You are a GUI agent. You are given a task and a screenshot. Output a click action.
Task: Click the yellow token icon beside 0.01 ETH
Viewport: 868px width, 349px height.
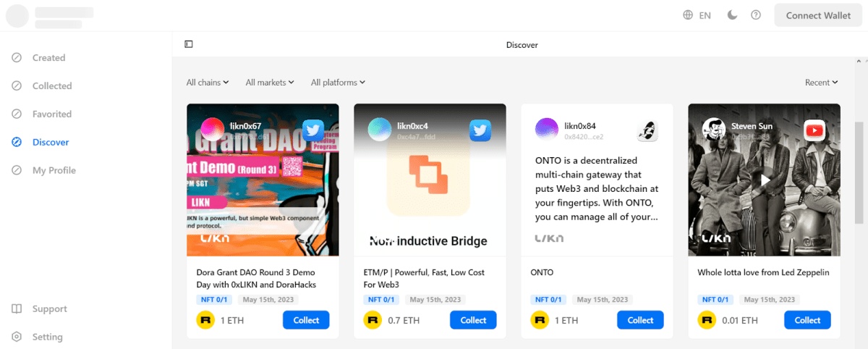707,320
